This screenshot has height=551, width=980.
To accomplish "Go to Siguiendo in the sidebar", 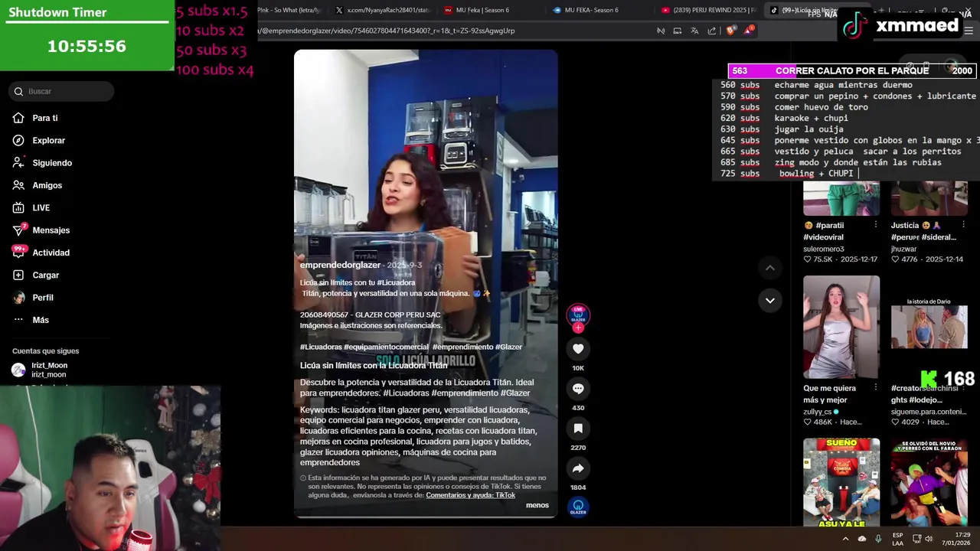I will pyautogui.click(x=51, y=163).
